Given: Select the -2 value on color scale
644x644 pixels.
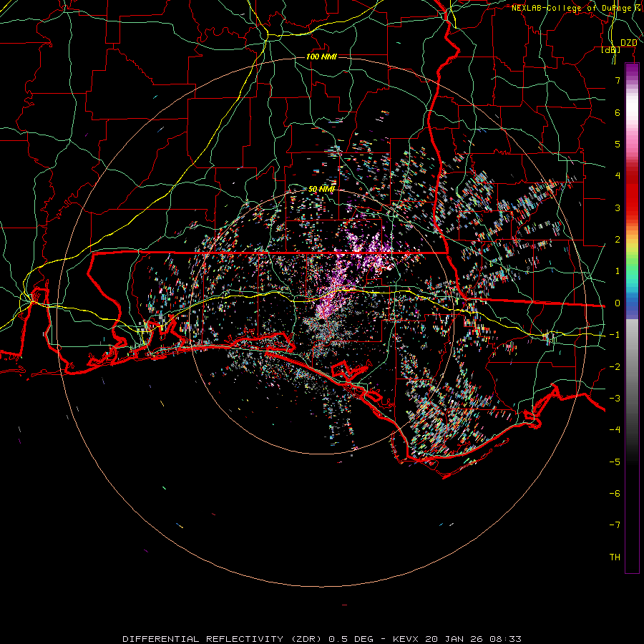Looking at the screenshot, I should point(615,367).
